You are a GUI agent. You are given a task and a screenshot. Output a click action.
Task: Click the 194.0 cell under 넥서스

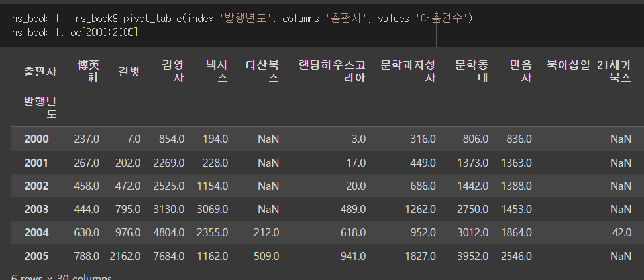point(215,139)
